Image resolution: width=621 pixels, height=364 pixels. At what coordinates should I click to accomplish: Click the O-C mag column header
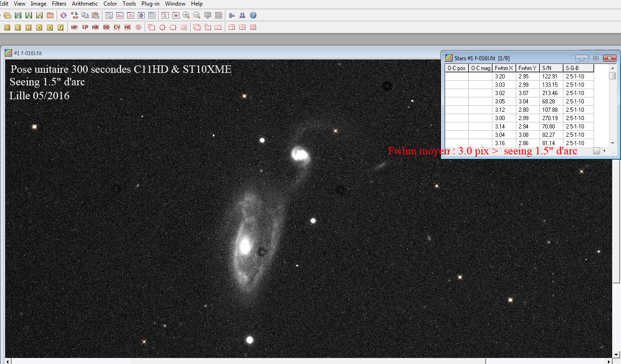(480, 68)
